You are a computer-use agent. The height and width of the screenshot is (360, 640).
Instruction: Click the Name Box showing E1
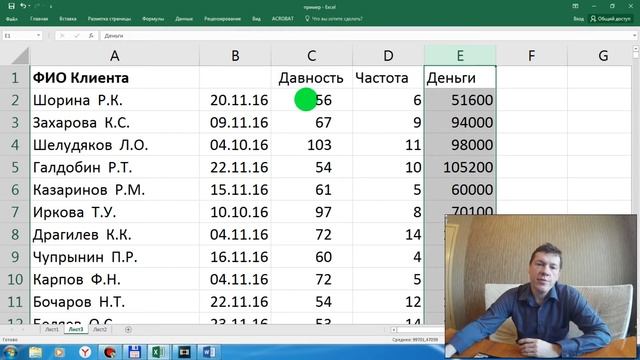[19, 36]
